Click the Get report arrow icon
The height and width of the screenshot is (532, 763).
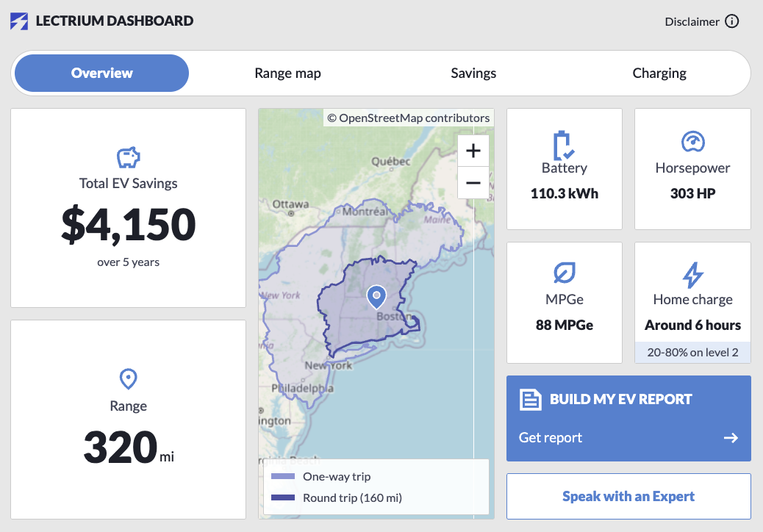731,438
